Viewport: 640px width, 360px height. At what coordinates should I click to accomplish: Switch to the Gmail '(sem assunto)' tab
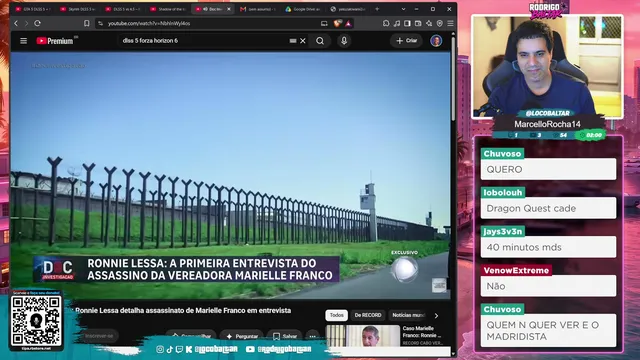click(257, 9)
